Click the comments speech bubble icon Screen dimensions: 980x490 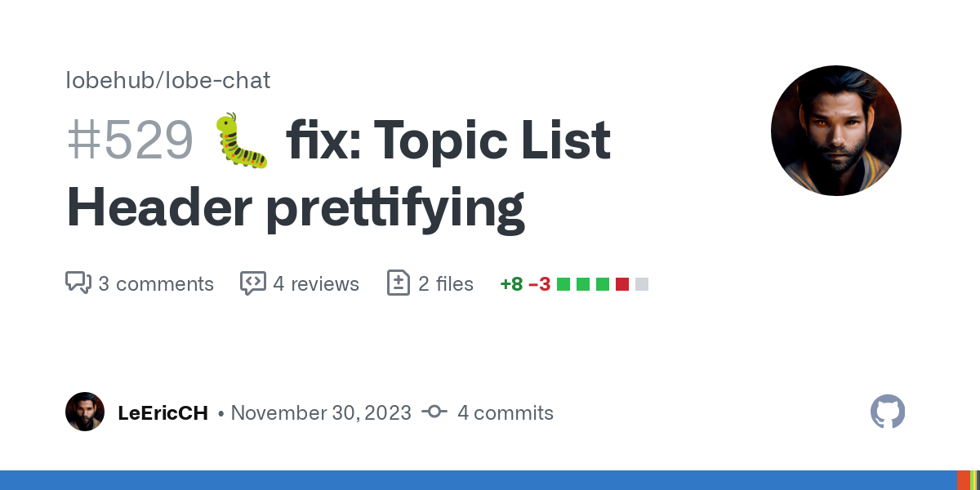[78, 283]
